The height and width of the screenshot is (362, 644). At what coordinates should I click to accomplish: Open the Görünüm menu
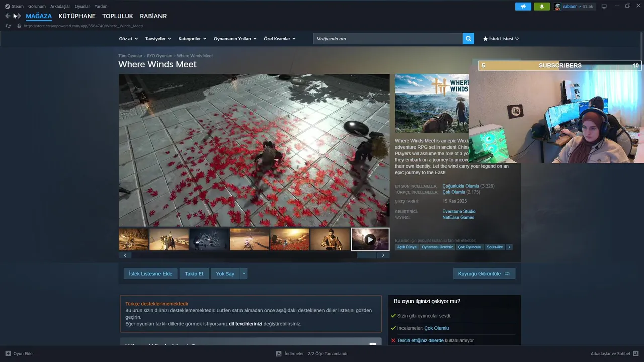pyautogui.click(x=37, y=7)
